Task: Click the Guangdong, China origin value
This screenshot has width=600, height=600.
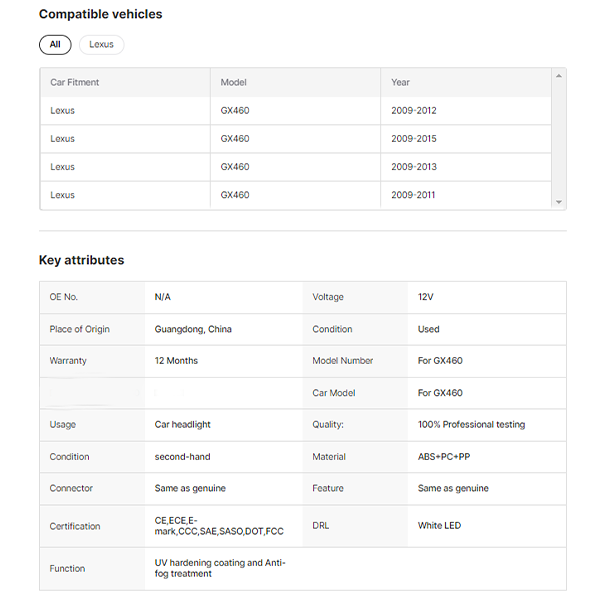Action: [193, 329]
